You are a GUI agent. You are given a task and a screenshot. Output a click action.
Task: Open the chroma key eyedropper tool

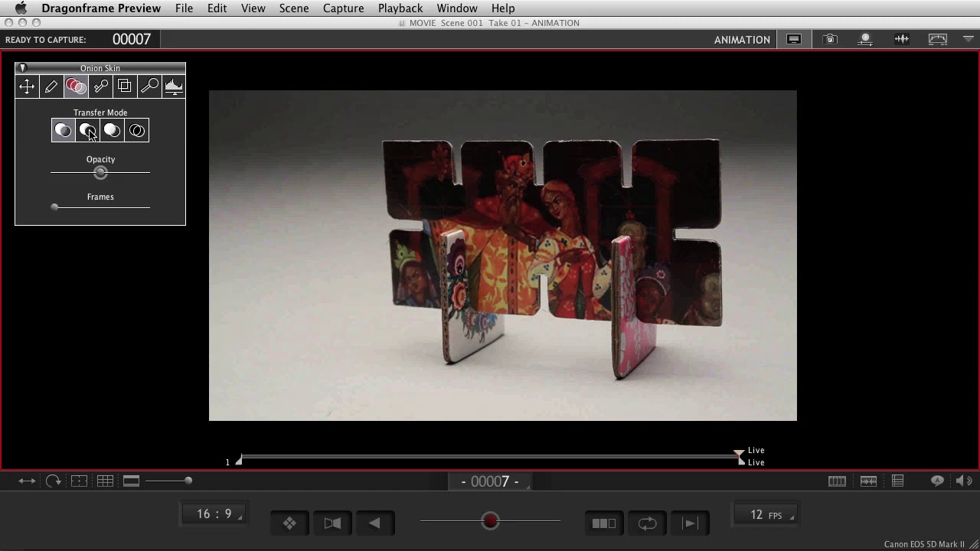[x=100, y=86]
